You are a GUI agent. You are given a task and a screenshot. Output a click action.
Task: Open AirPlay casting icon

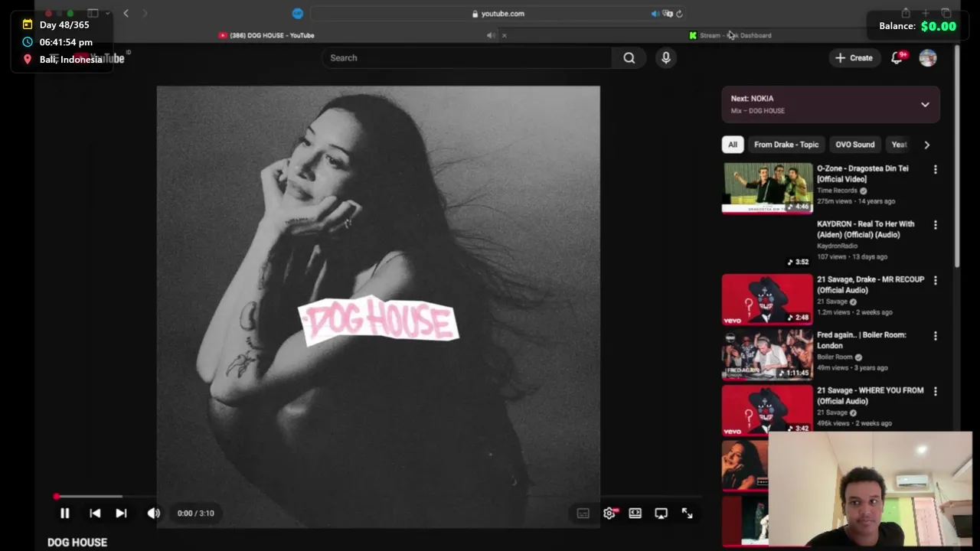click(661, 514)
